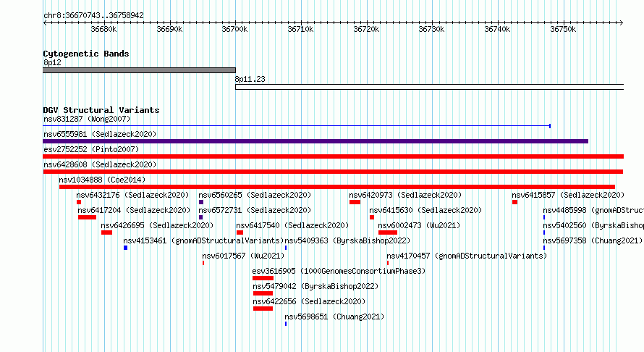Click the 36730k ruler position

coord(431,29)
